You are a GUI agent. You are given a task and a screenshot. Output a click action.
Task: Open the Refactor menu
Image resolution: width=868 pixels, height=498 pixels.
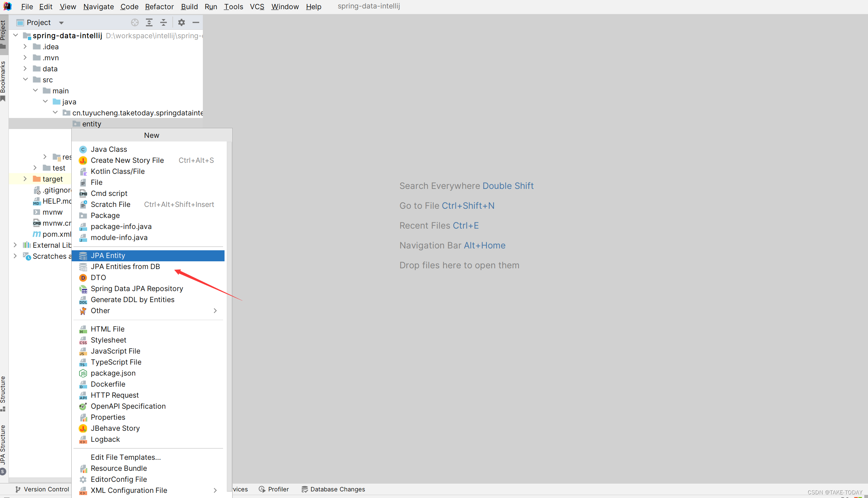tap(159, 7)
